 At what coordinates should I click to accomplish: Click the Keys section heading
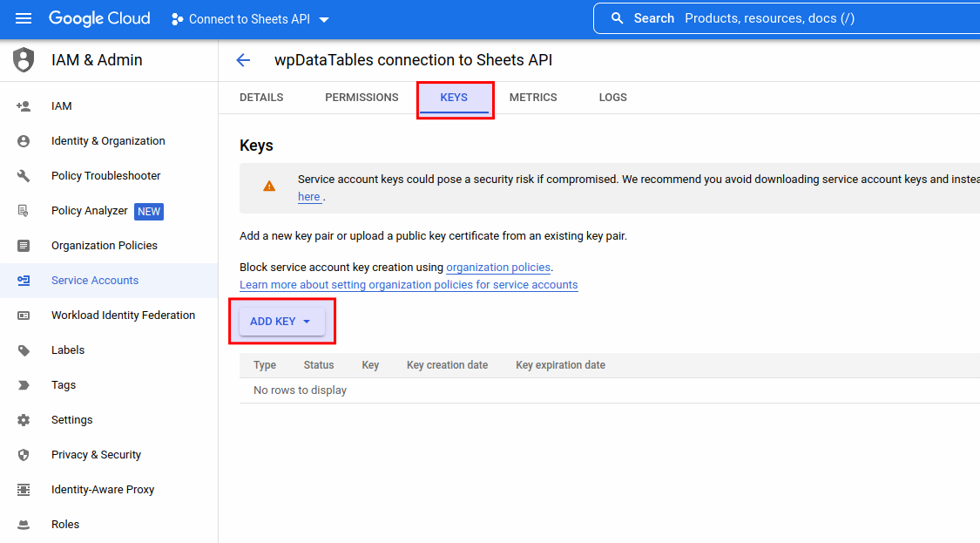pos(256,146)
